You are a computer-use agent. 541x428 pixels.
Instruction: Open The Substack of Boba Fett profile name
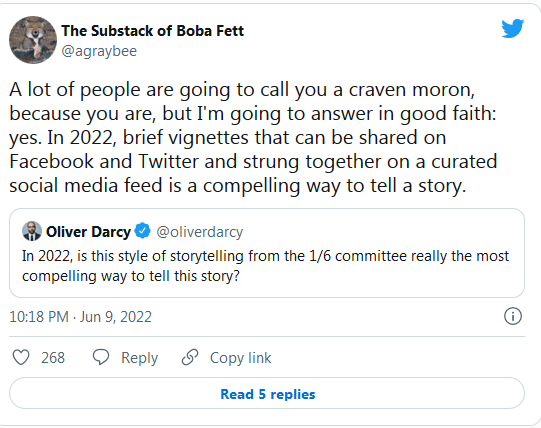click(153, 31)
